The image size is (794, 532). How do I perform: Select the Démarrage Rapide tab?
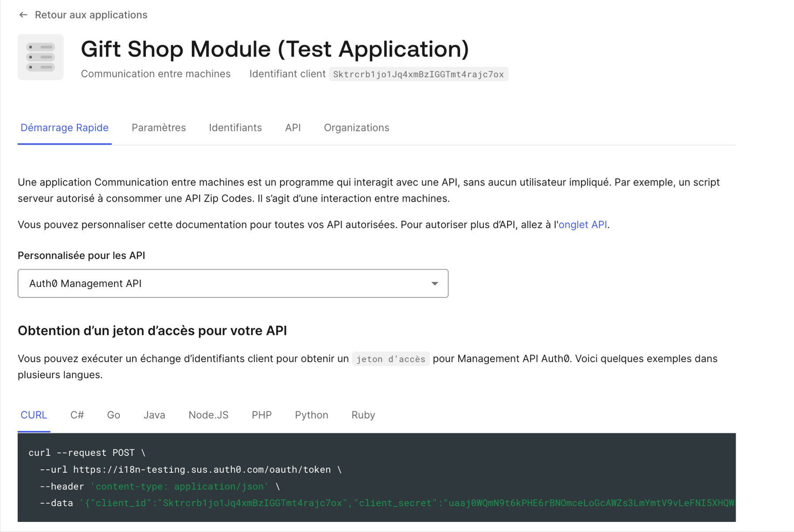coord(65,128)
